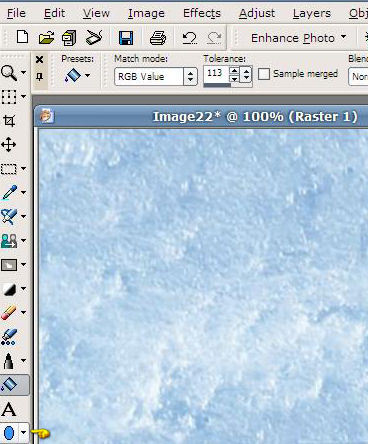Viewport: 368px width, 444px height.
Task: Select the Move tool
Action: (x=9, y=145)
